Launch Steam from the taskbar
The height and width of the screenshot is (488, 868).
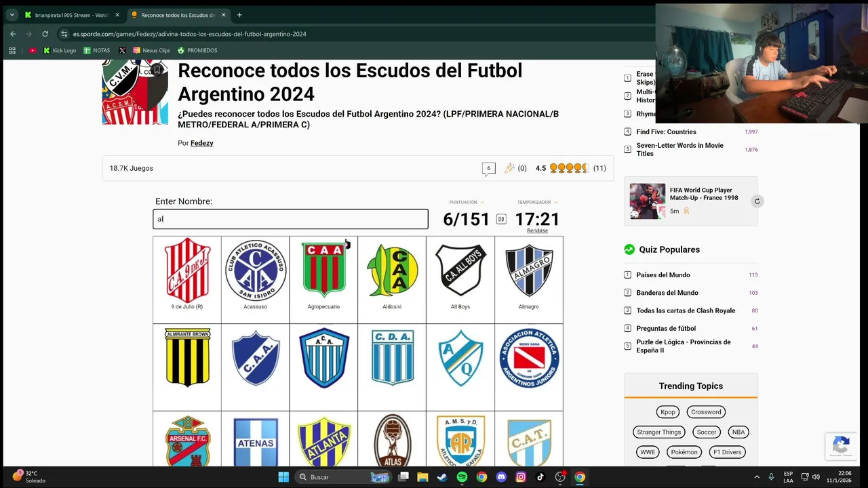click(442, 476)
